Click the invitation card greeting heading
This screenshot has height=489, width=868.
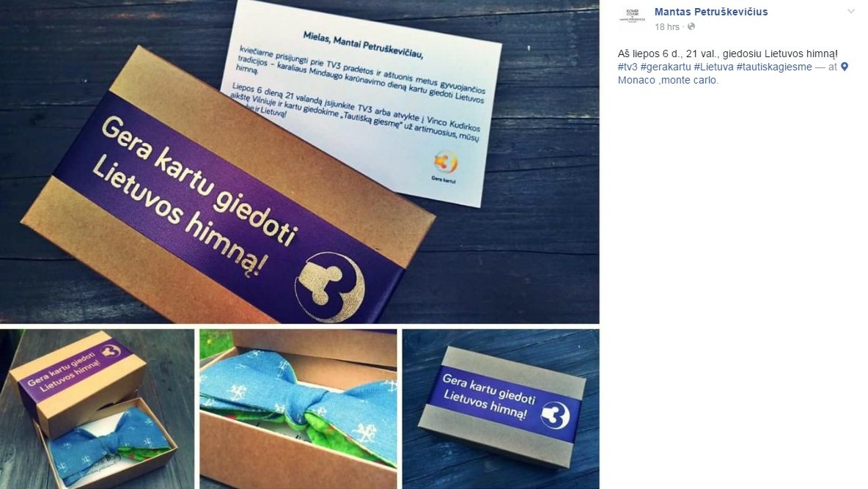[363, 44]
